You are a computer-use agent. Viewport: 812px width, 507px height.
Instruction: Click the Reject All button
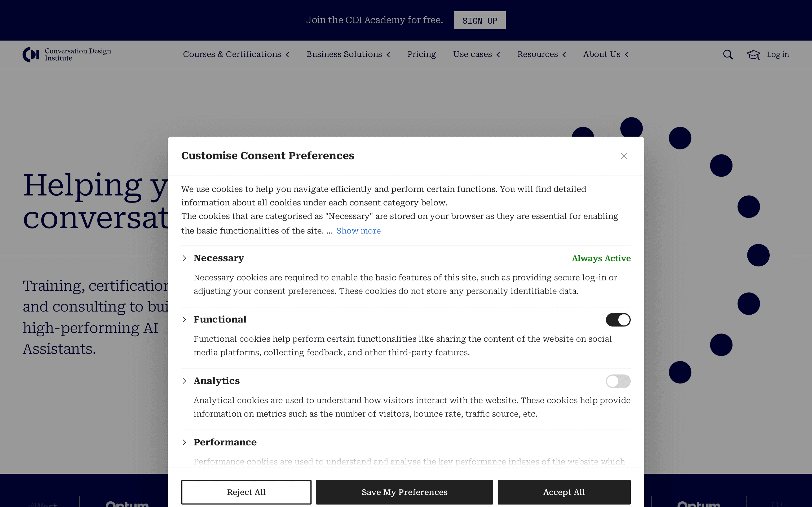(x=246, y=492)
